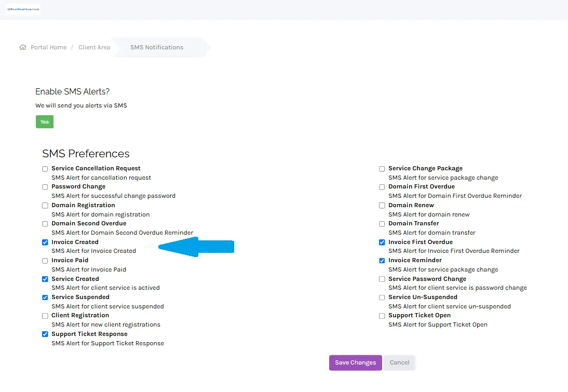This screenshot has height=392, width=568.
Task: Enable Client Registration notifications
Action: coord(45,316)
